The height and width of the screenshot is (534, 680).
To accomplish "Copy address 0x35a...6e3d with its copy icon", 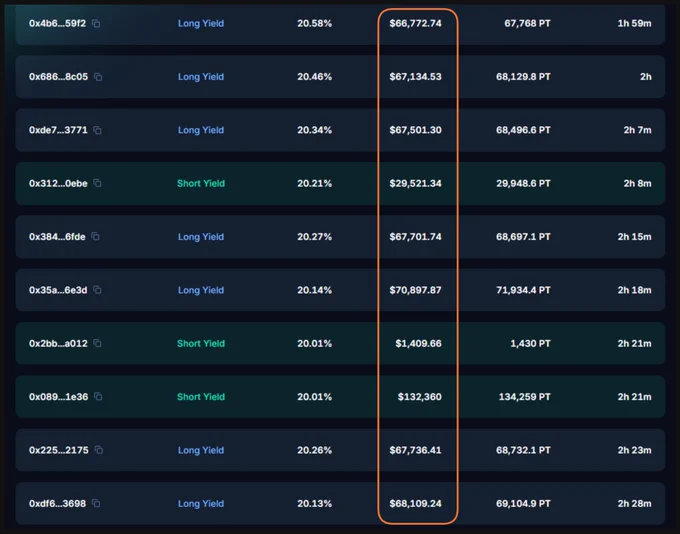I will [98, 290].
